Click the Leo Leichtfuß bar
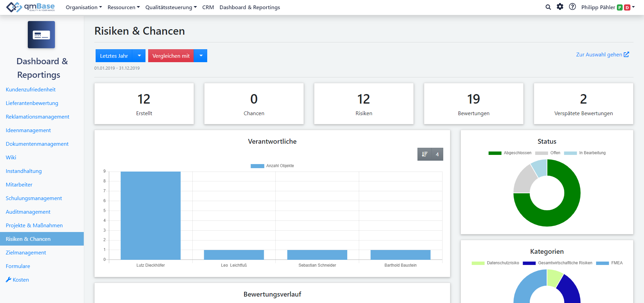The width and height of the screenshot is (644, 303). click(x=234, y=255)
